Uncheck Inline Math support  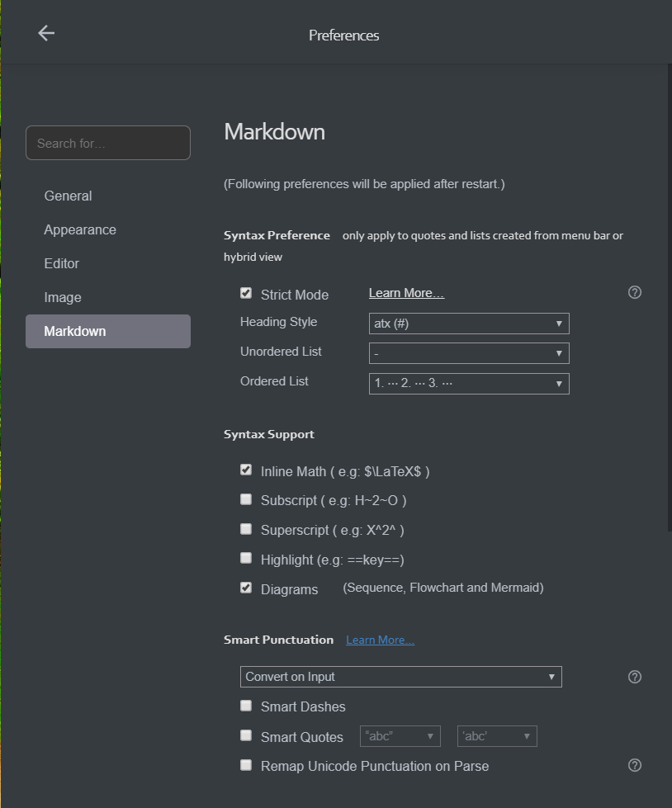point(246,470)
